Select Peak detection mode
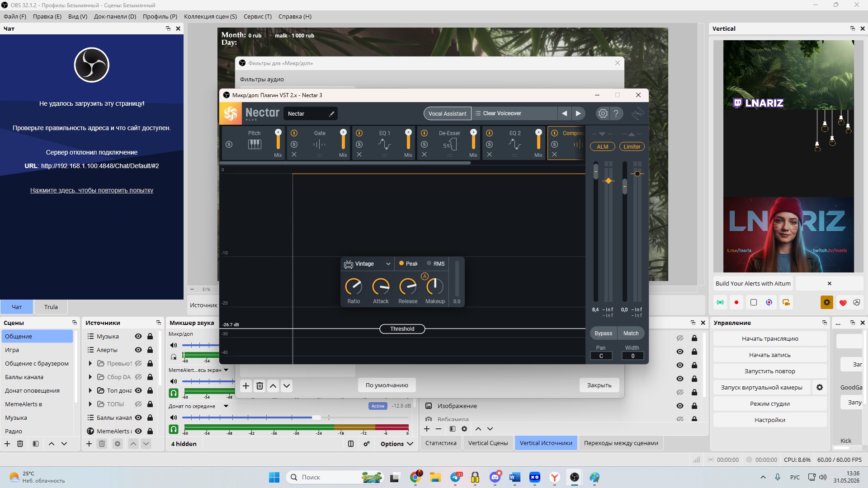The width and height of the screenshot is (868, 488). [408, 263]
